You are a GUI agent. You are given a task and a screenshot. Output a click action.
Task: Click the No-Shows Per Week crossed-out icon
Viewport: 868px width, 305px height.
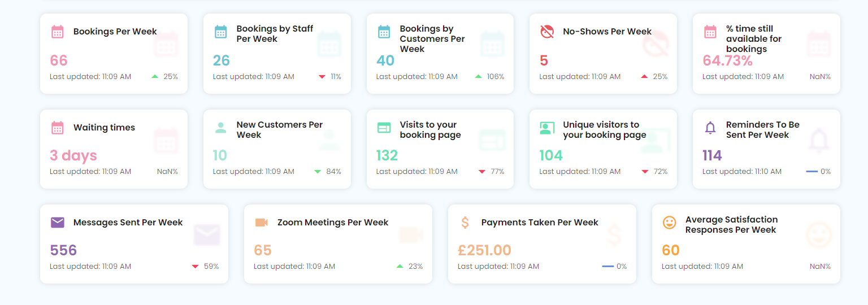pos(546,32)
